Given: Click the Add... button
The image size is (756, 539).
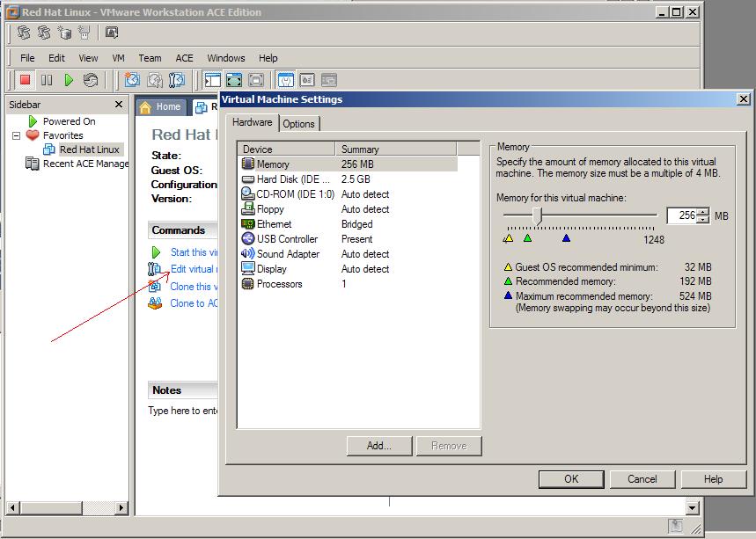Looking at the screenshot, I should point(378,446).
